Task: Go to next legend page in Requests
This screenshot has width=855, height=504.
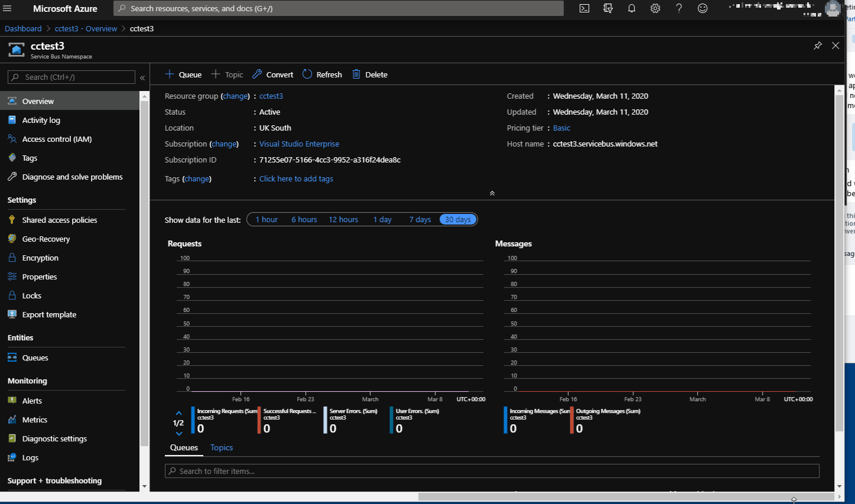Action: pyautogui.click(x=179, y=434)
